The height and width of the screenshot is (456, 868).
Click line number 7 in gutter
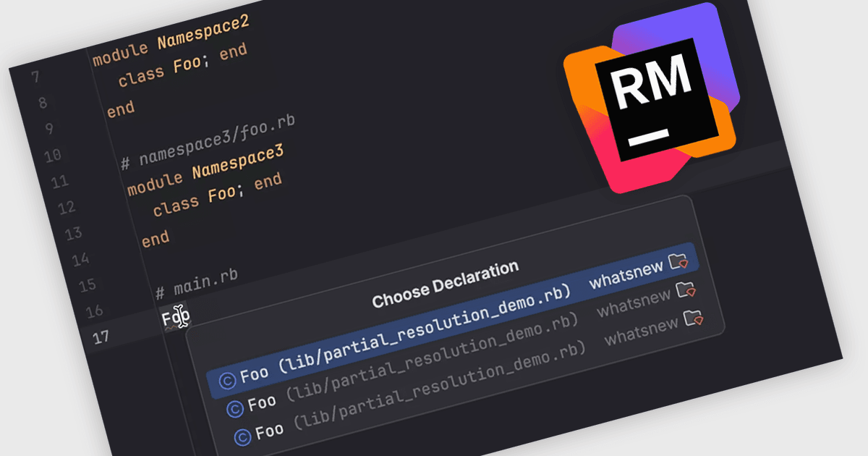tap(36, 77)
